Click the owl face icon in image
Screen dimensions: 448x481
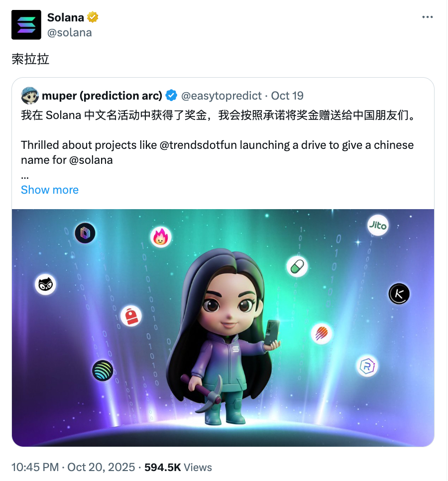click(45, 284)
